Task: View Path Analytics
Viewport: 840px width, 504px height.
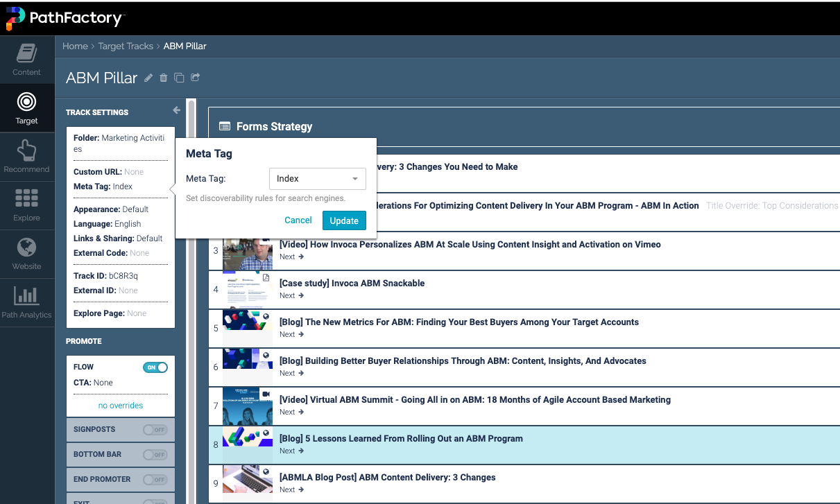Action: coord(27,302)
